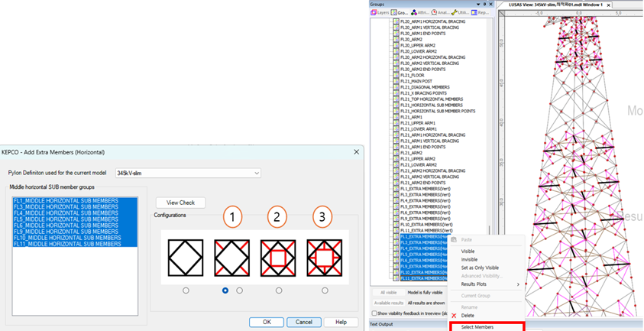Switch to the Utilities treeview tab
The image size is (644, 331).
pos(462,12)
